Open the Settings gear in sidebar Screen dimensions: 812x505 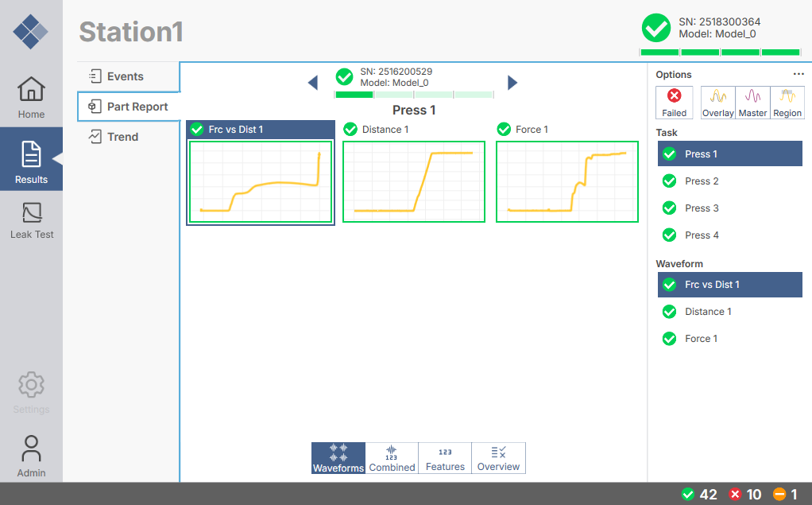pos(31,393)
